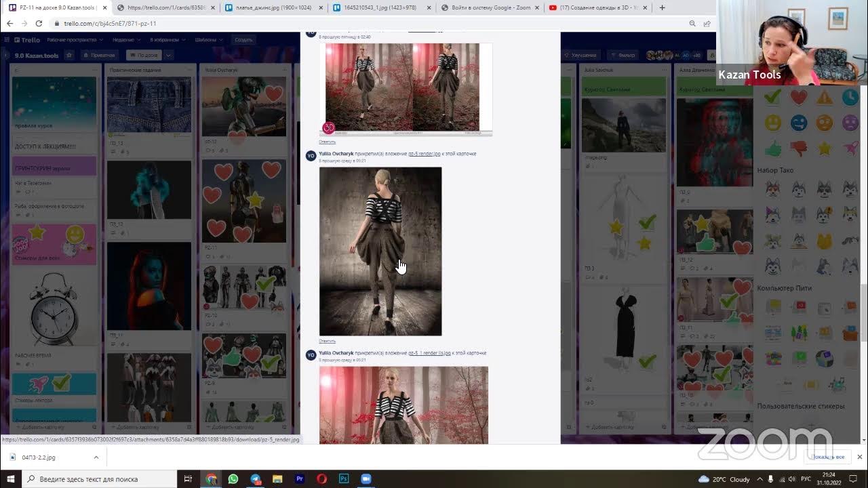The width and height of the screenshot is (868, 488).
Task: Switch to the trello.com/1/cards browser tab
Action: click(165, 7)
